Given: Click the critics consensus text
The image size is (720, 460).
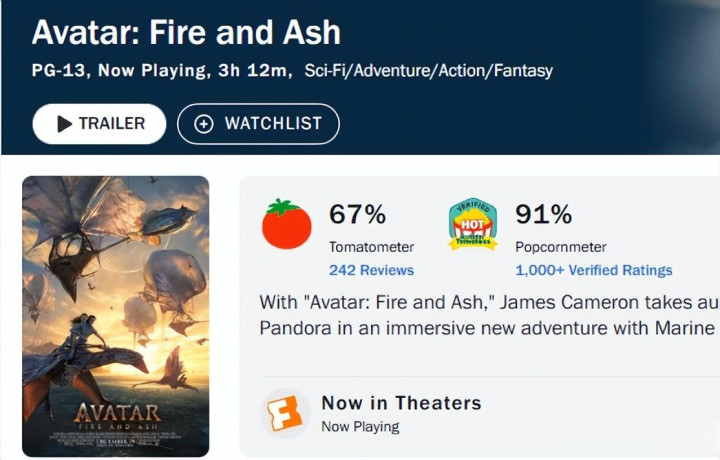Looking at the screenshot, I should pyautogui.click(x=488, y=315).
